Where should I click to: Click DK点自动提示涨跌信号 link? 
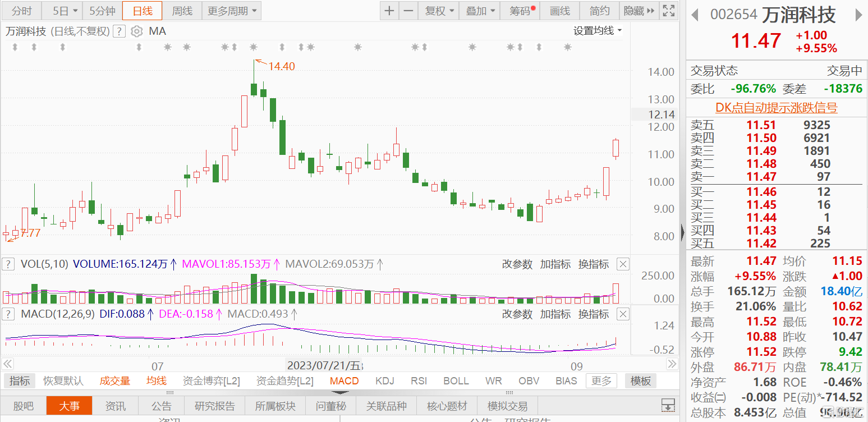pyautogui.click(x=776, y=108)
